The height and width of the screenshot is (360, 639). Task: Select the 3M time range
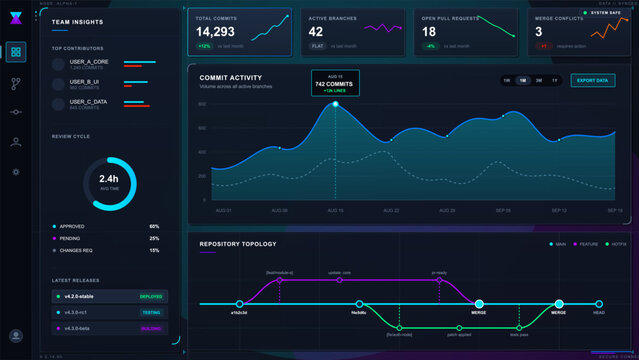click(x=539, y=80)
